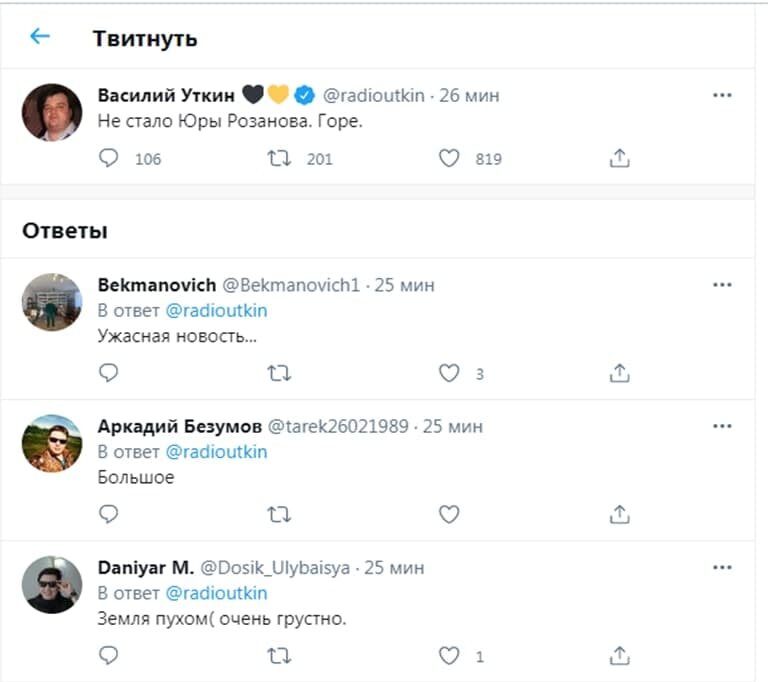Share Аркадий Безумов's reply
Viewport: 768px width, 682px height.
coord(619,514)
